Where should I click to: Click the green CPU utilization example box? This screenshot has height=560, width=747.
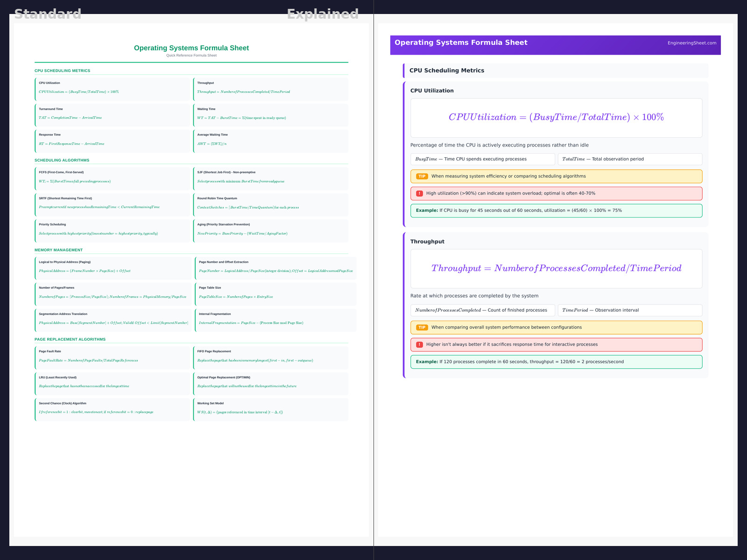coord(556,210)
